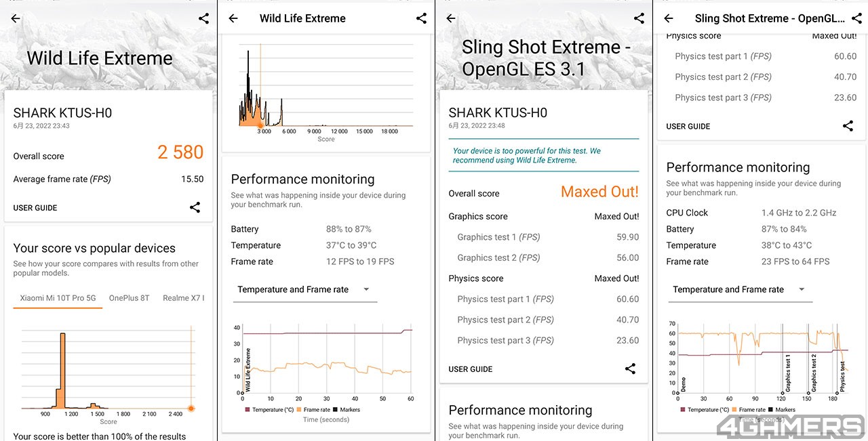The height and width of the screenshot is (441, 868).
Task: Toggle Temperature legend in Wild Life chart
Action: point(269,410)
